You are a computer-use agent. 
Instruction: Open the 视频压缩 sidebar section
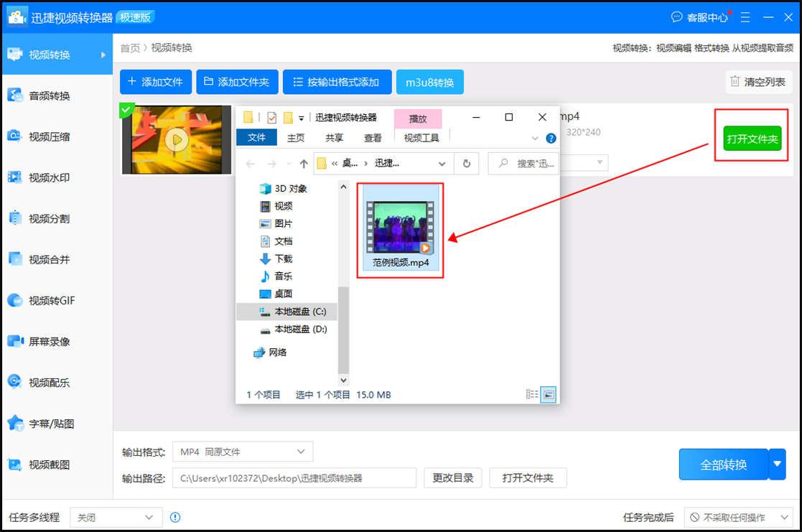(x=56, y=136)
